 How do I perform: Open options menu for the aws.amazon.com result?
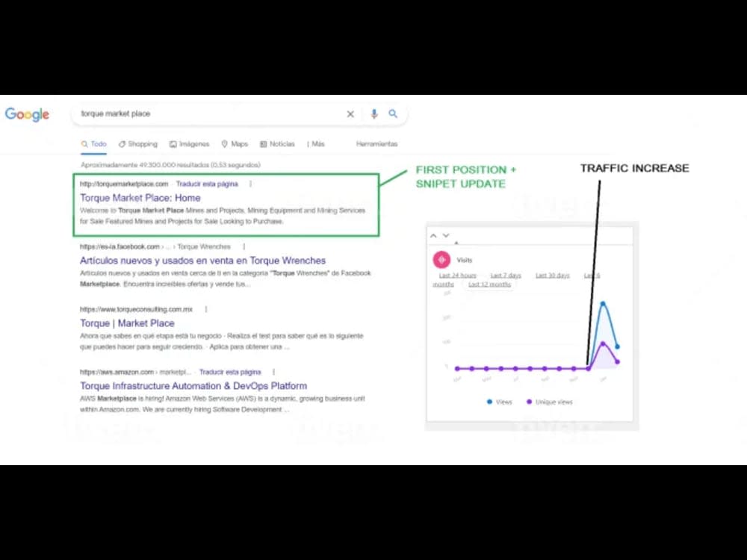(x=273, y=372)
